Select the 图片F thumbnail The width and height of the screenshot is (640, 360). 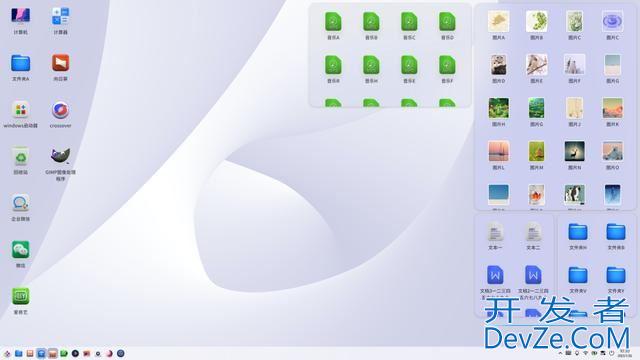[x=574, y=65]
